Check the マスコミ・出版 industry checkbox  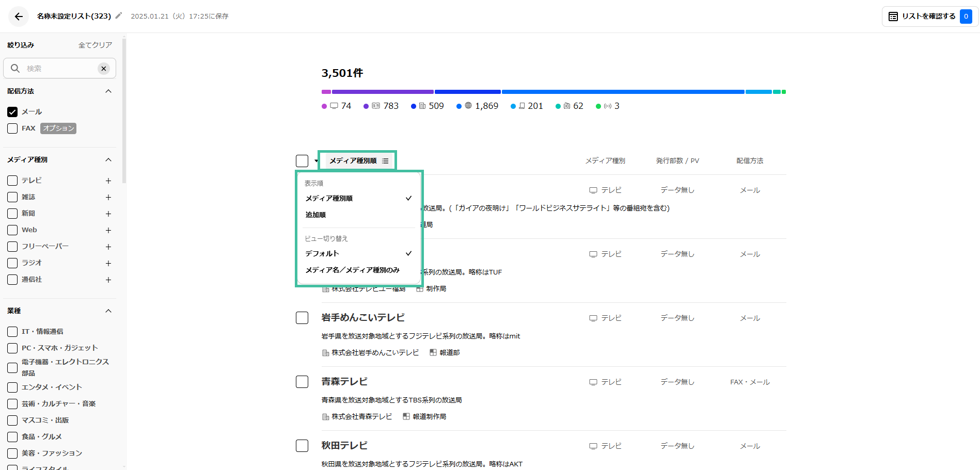coord(12,420)
